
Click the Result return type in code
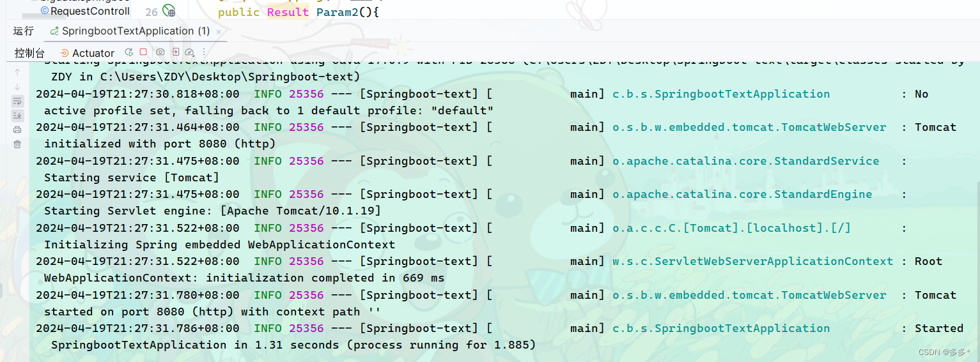[288, 11]
